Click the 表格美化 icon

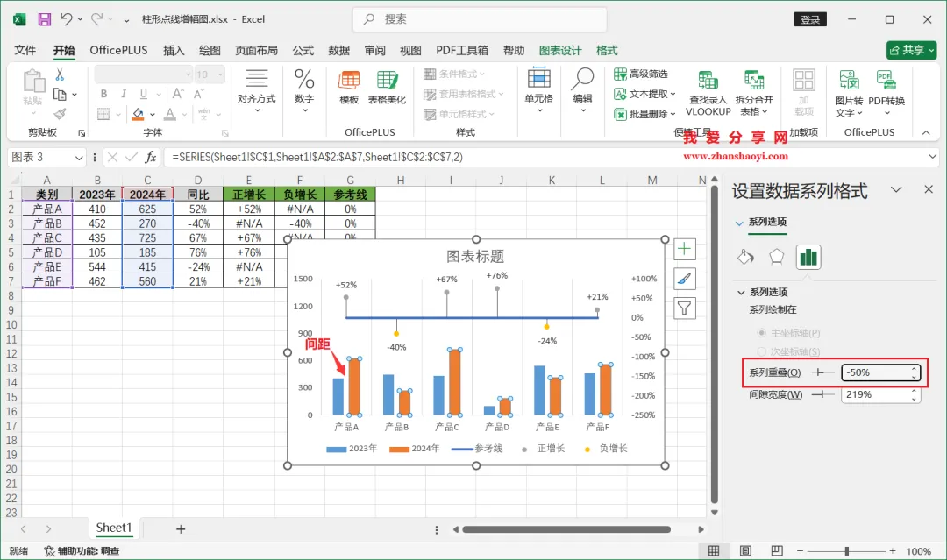(388, 81)
